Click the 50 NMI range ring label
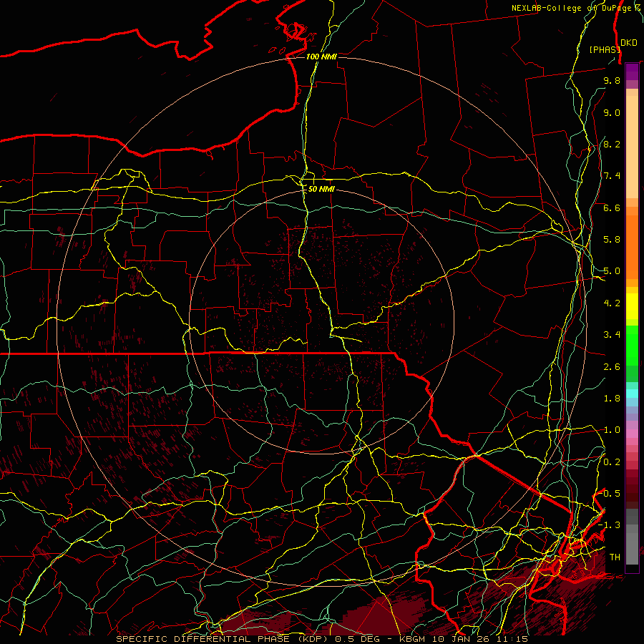This screenshot has width=644, height=644. click(x=321, y=189)
